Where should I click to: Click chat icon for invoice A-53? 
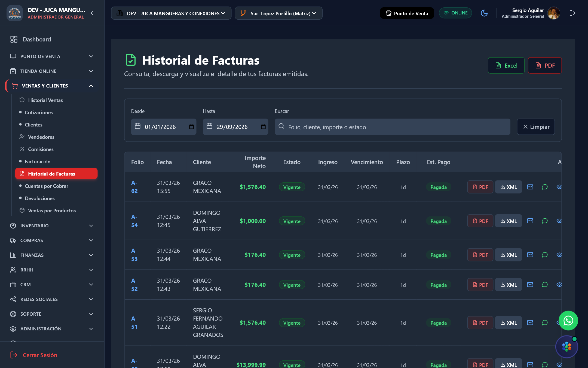click(x=545, y=255)
